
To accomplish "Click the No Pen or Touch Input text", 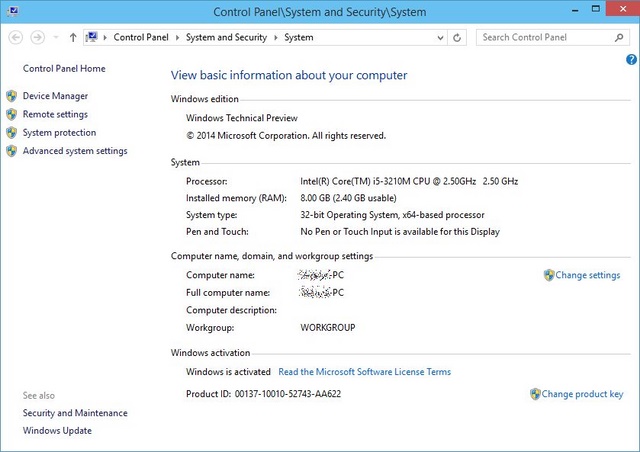I will pyautogui.click(x=400, y=232).
